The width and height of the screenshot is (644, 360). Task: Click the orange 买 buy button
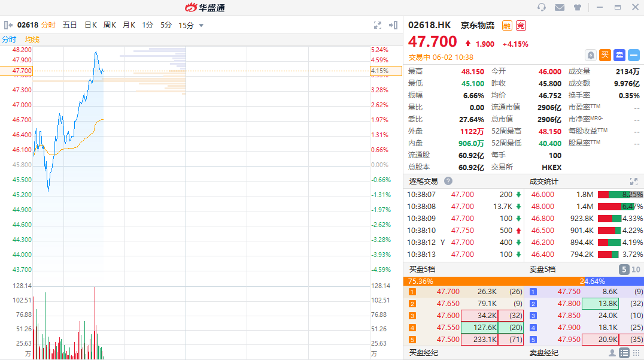coord(605,55)
